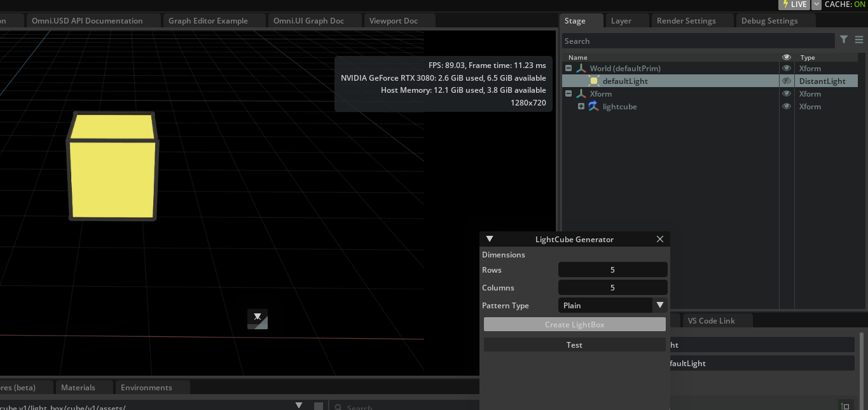Collapse the LightCube Generator disclosure triangle

(490, 239)
